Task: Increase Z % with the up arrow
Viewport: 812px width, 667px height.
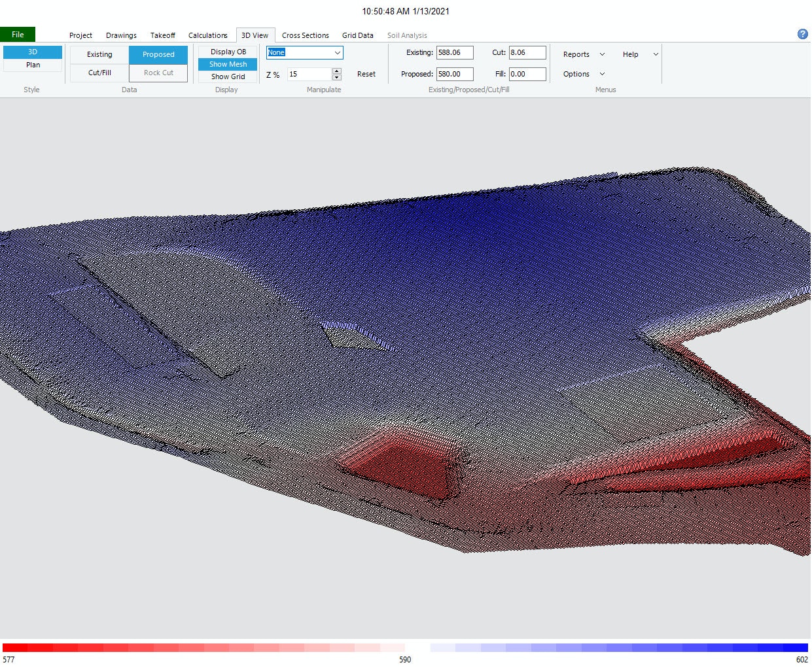Action: 336,71
